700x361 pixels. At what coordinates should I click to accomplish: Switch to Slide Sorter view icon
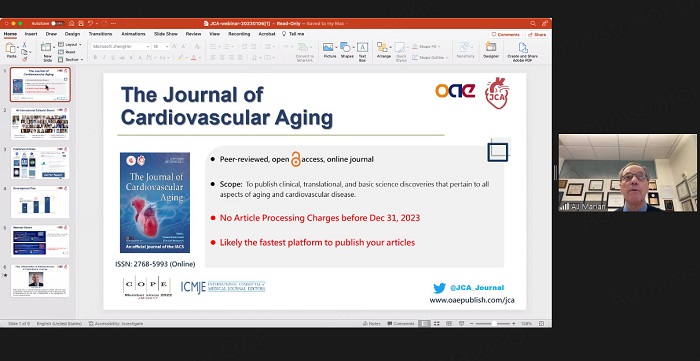[x=437, y=324]
